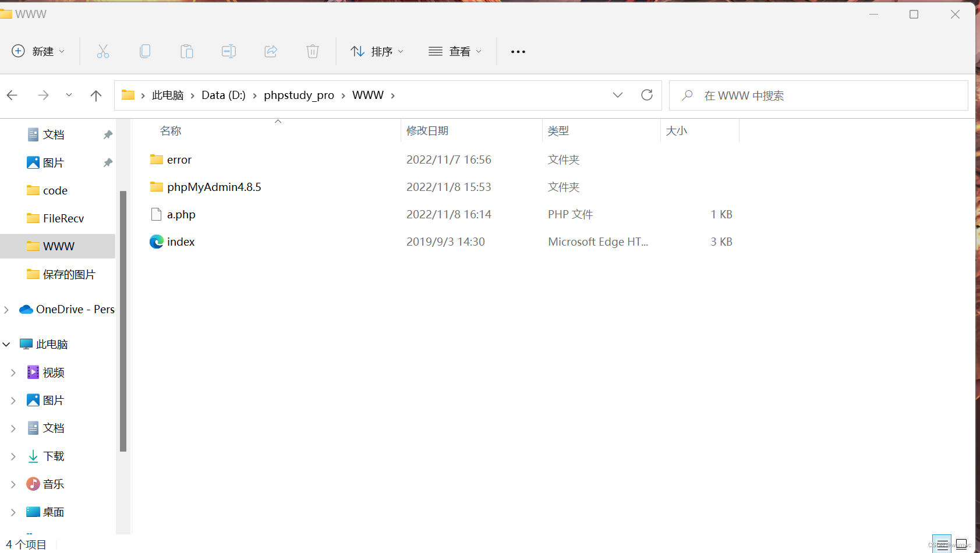
Task: Refresh the current folder view
Action: (647, 95)
